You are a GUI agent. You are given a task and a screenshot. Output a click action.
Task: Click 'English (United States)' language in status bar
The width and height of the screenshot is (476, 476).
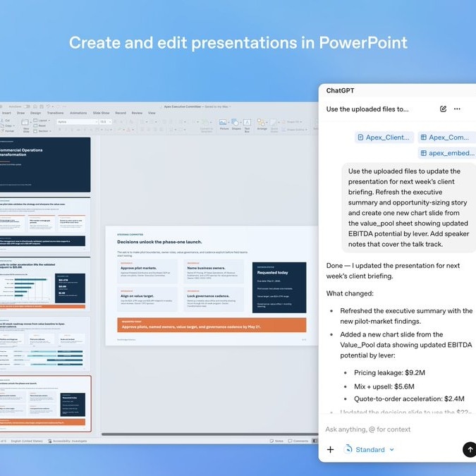coord(27,441)
